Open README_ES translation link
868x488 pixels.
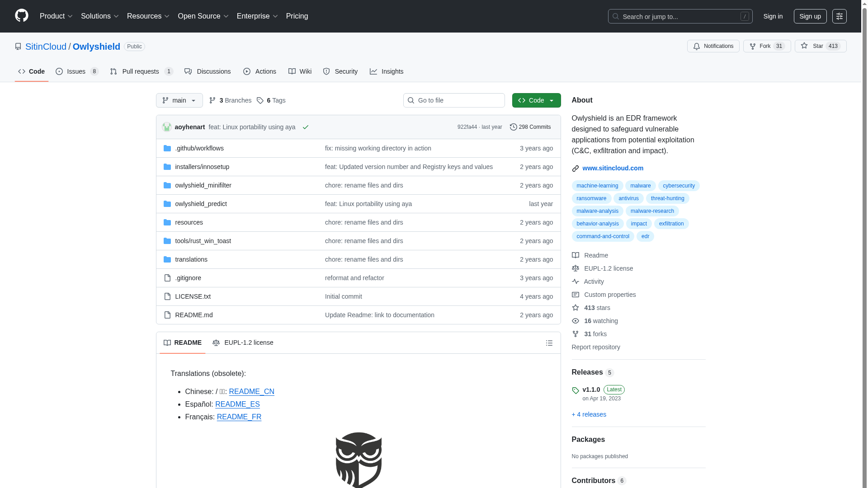pos(237,404)
